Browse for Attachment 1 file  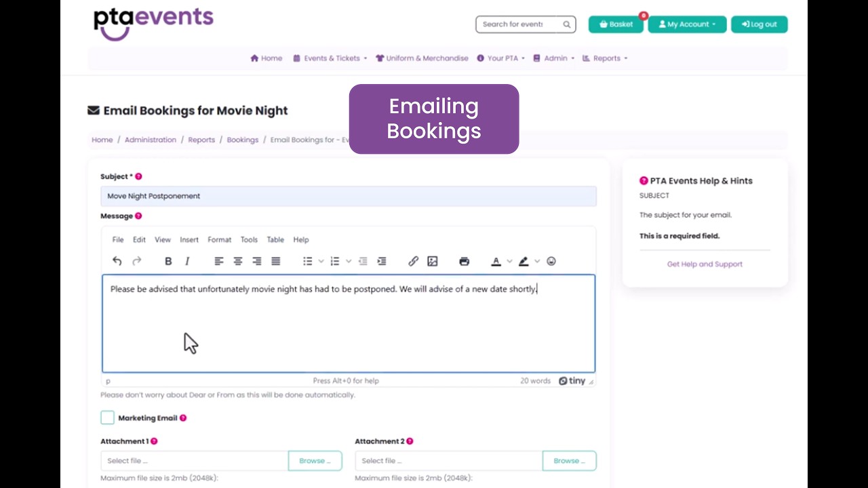tap(315, 461)
